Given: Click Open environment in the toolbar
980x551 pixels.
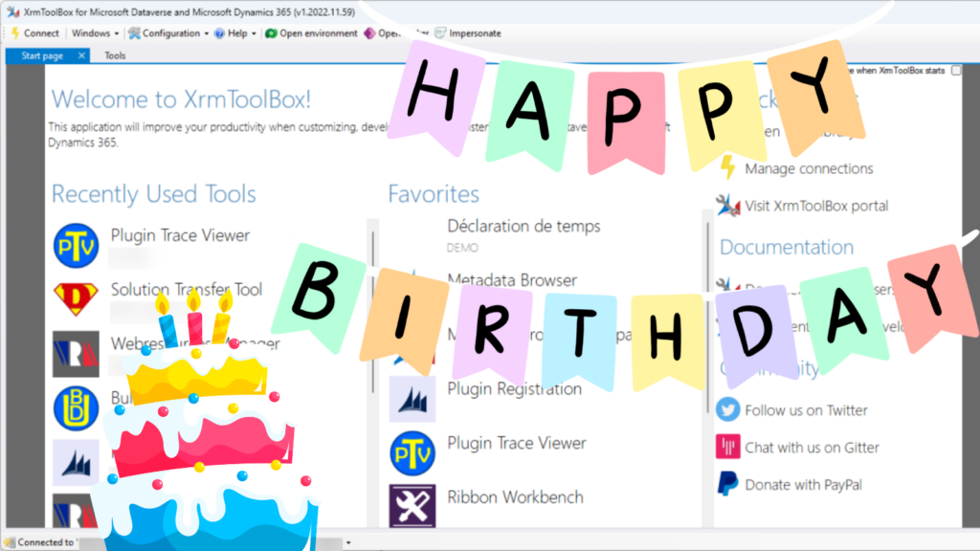Looking at the screenshot, I should point(311,33).
